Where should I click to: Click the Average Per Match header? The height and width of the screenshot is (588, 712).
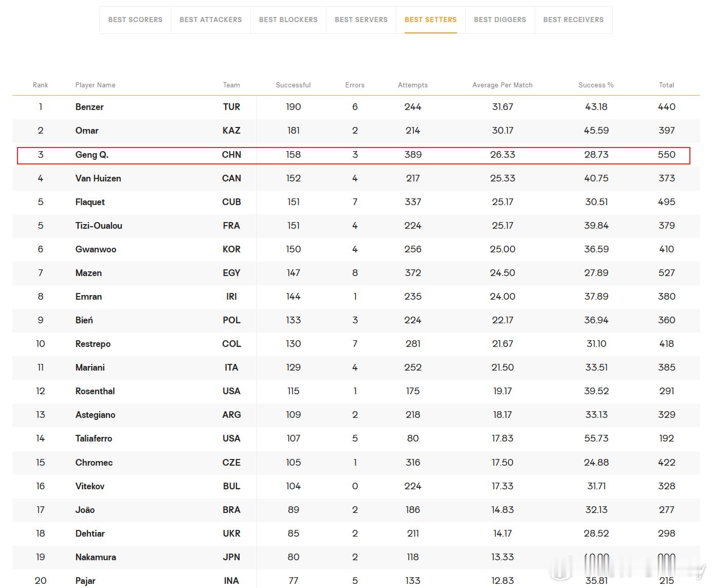tap(502, 85)
